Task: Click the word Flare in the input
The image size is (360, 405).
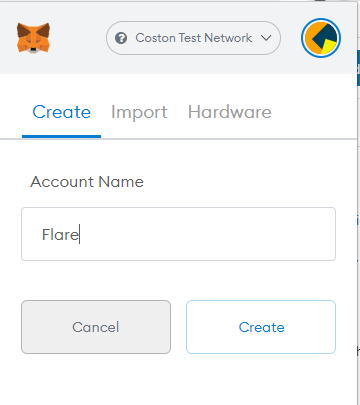Action: 60,234
